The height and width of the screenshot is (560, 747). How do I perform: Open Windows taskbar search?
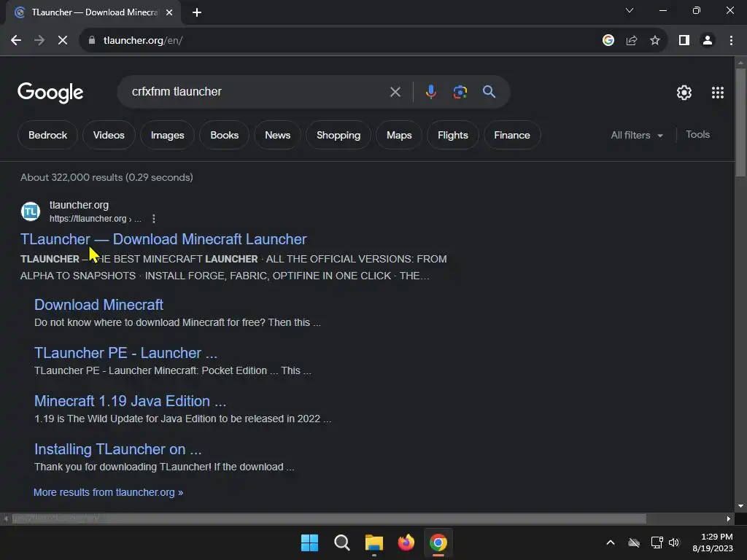(x=341, y=542)
